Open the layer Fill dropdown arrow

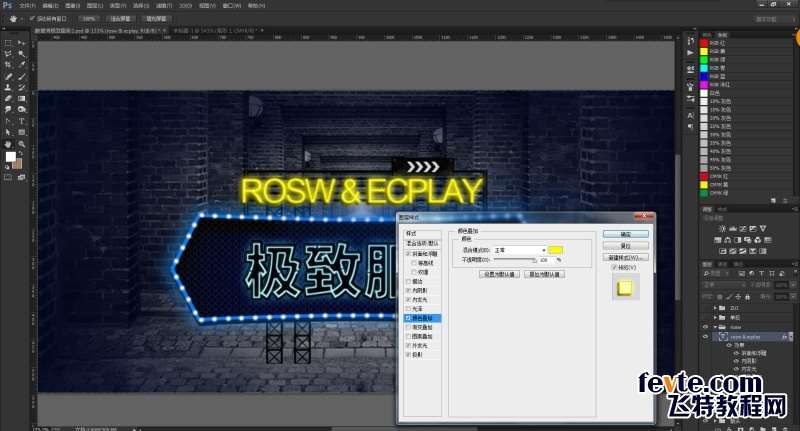(793, 296)
